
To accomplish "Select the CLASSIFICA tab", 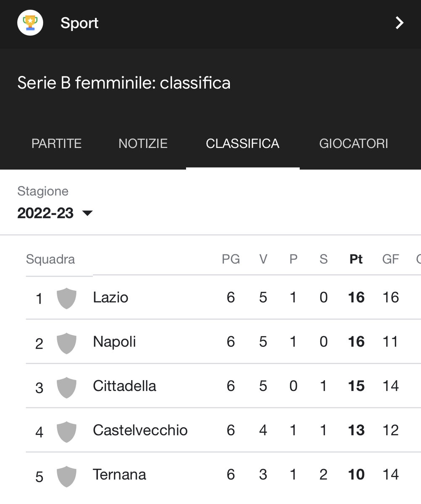I will point(242,144).
